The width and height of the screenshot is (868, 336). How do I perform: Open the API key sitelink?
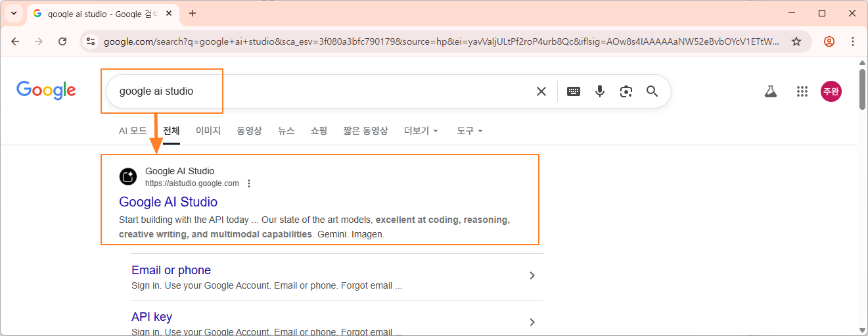[152, 317]
